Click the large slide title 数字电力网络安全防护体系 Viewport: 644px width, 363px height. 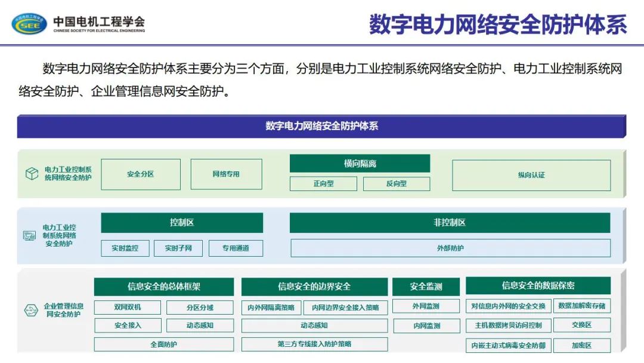tap(498, 24)
